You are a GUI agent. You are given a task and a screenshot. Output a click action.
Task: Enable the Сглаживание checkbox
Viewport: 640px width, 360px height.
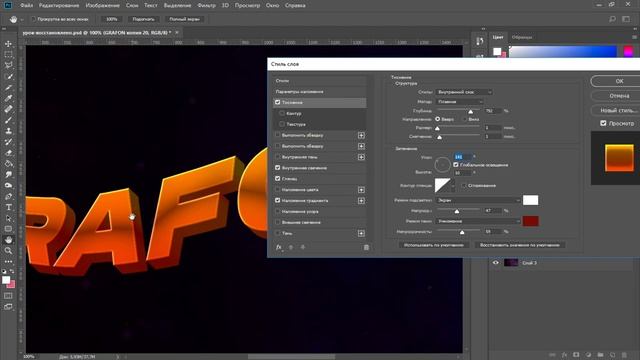[464, 185]
